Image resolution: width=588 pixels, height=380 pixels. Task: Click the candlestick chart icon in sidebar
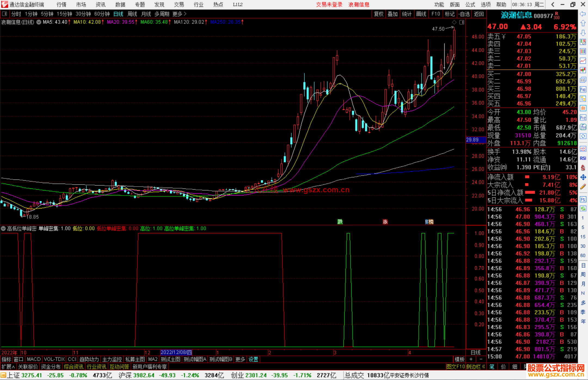(x=583, y=70)
